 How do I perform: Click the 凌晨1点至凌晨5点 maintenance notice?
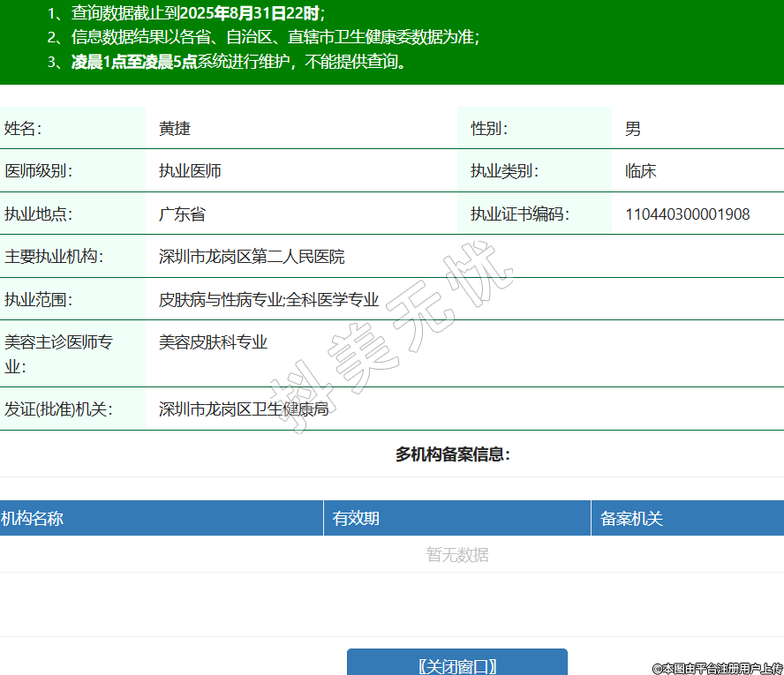coord(134,62)
